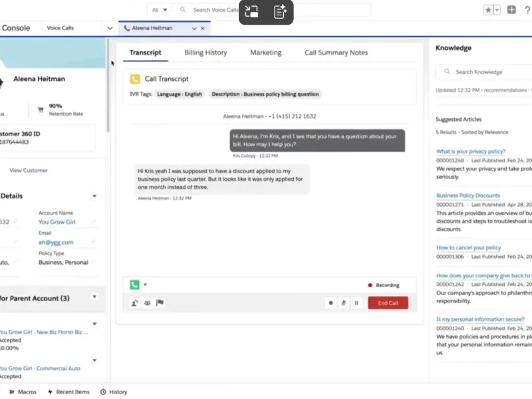Open the Voice Calls navigation dropdown
The image size is (532, 399).
coord(110,28)
